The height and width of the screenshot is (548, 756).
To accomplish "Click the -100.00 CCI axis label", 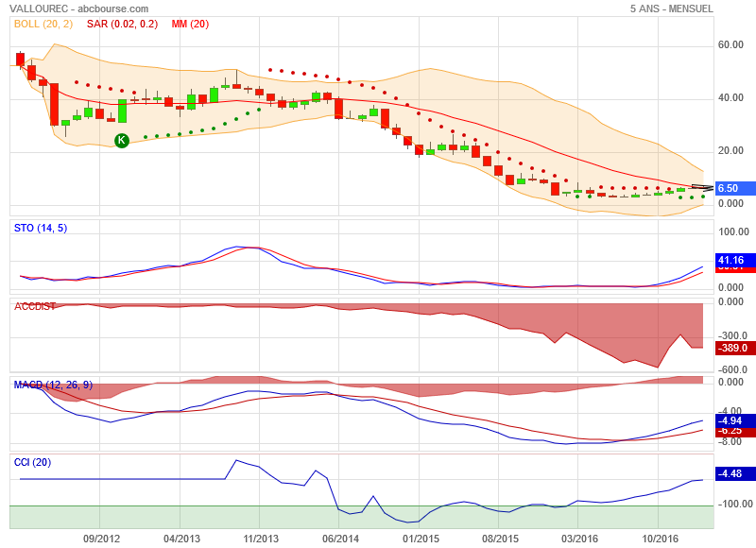I will coord(735,504).
